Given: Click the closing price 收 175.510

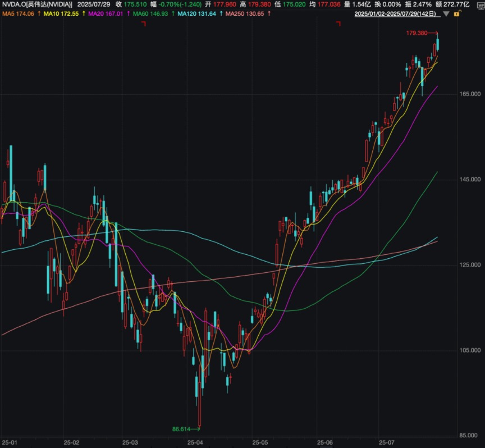Looking at the screenshot, I should [131, 4].
